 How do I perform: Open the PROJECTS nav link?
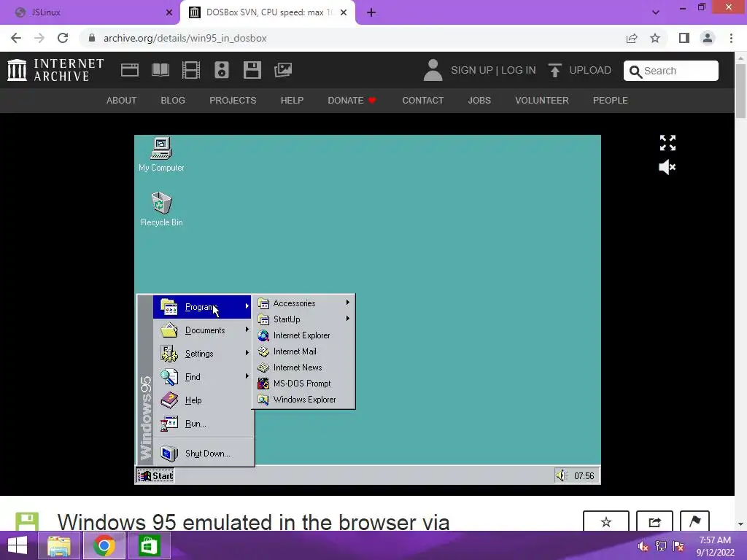233,101
